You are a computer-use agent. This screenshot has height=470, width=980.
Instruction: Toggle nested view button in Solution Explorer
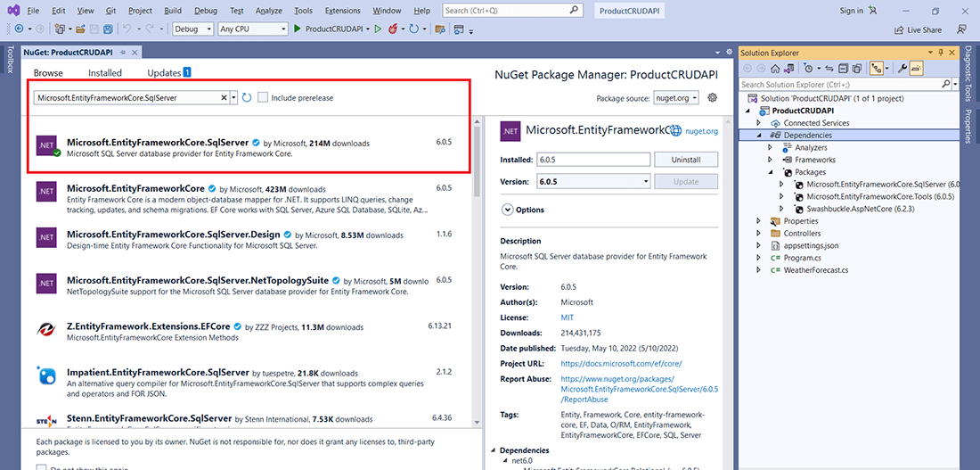pyautogui.click(x=877, y=68)
